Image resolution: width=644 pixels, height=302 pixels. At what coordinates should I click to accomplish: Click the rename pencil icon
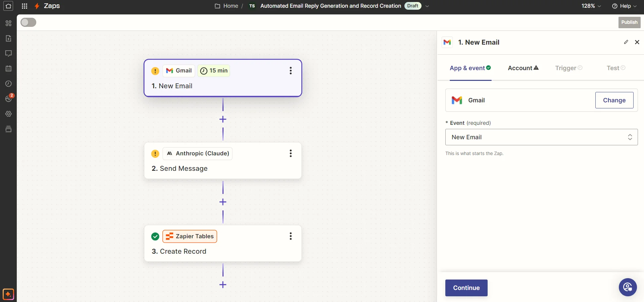tap(626, 42)
